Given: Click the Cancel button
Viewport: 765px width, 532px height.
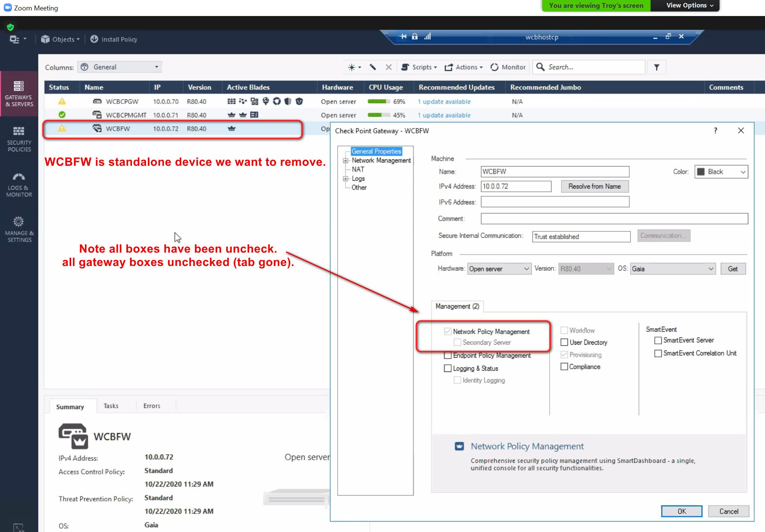Looking at the screenshot, I should pyautogui.click(x=728, y=511).
